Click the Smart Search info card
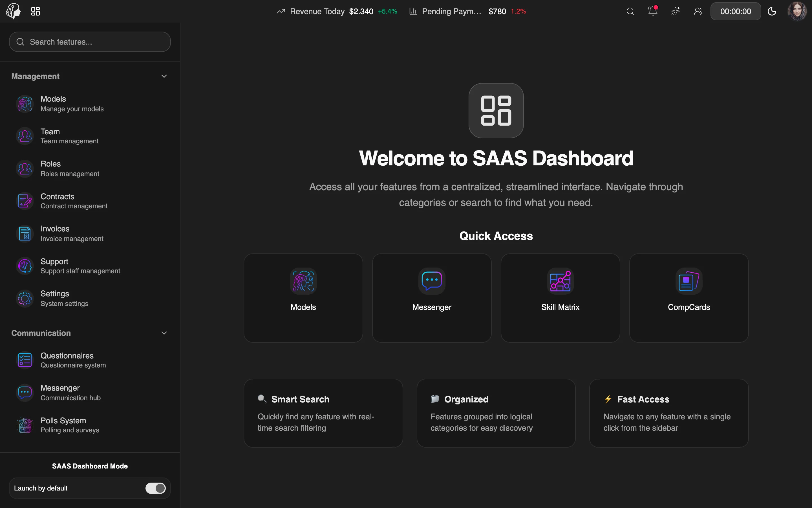 pyautogui.click(x=323, y=413)
